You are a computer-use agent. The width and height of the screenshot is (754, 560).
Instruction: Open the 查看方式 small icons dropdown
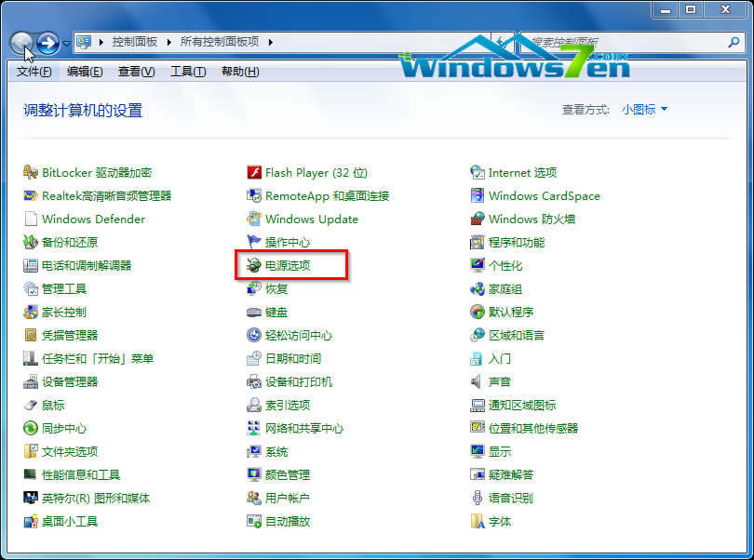click(642, 109)
